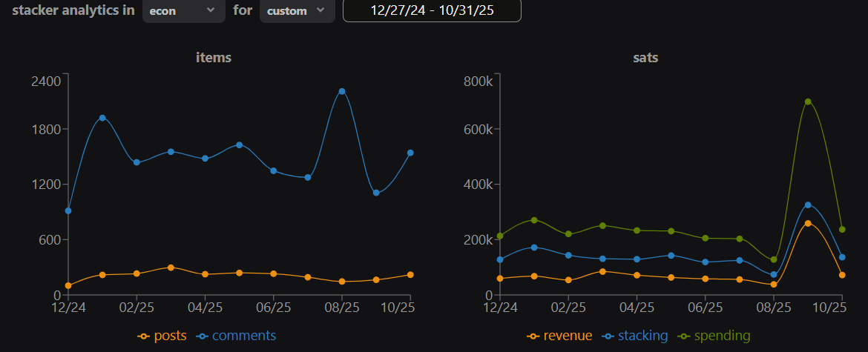Select the first spending point at 12/24
Viewport: 868px width, 352px height.
point(500,236)
